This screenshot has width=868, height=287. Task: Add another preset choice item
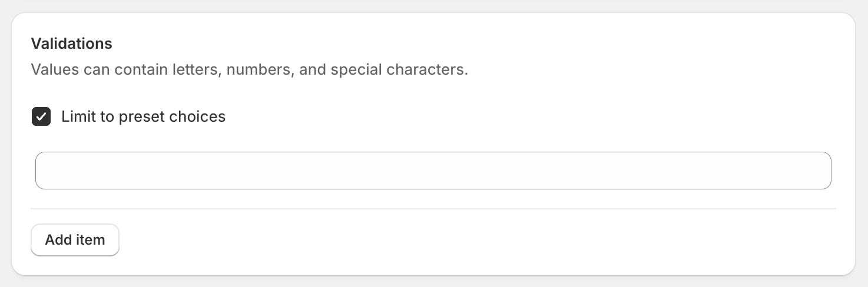pos(75,240)
